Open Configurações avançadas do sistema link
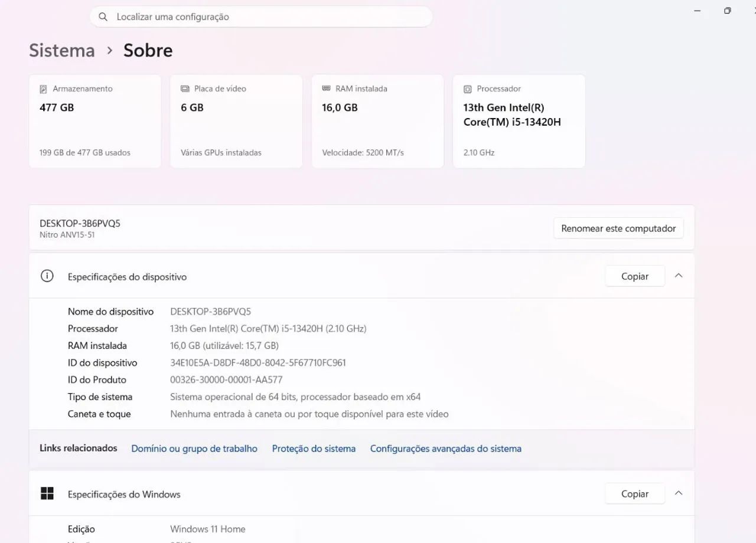Screen dimensions: 756x543 tap(446, 449)
